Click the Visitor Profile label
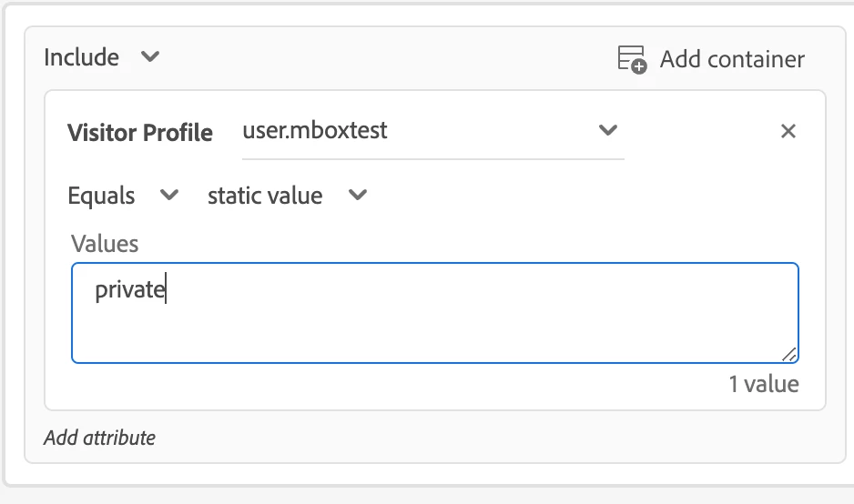This screenshot has height=504, width=854. pyautogui.click(x=139, y=133)
